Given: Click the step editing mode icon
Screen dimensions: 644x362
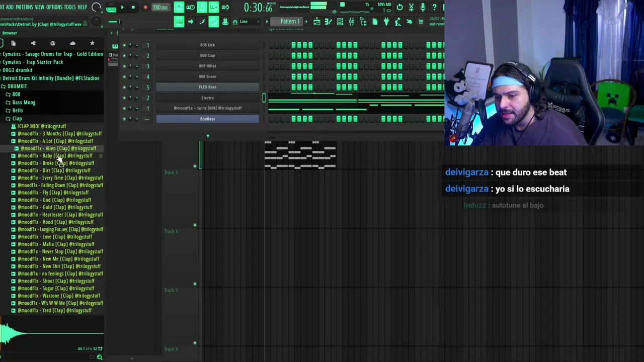Looking at the screenshot, I should (x=202, y=21).
